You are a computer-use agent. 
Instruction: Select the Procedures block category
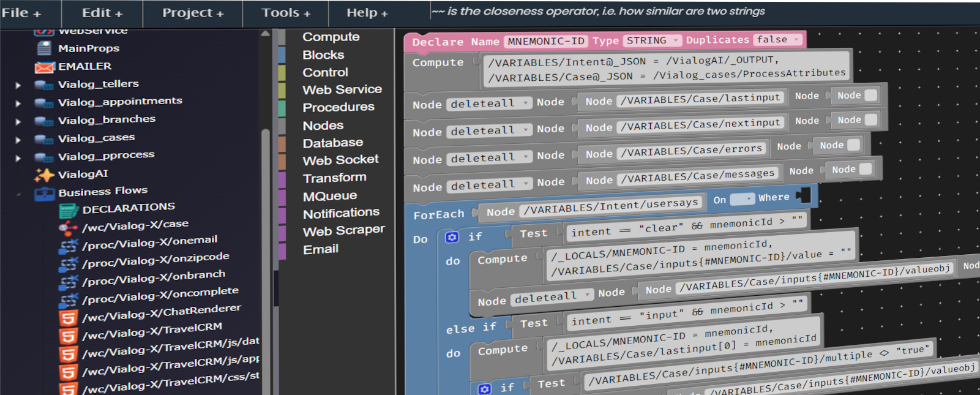pos(338,107)
